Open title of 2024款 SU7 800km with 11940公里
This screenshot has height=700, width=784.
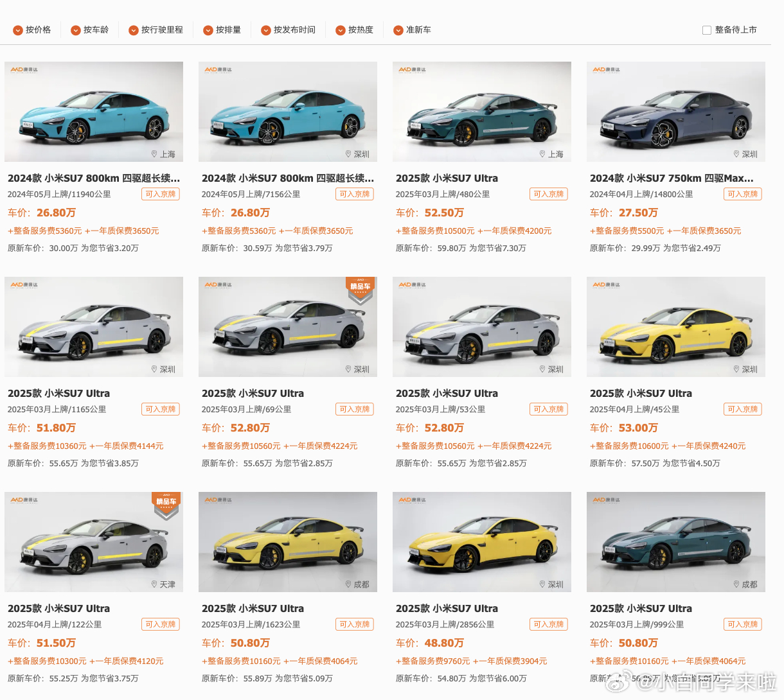(94, 179)
